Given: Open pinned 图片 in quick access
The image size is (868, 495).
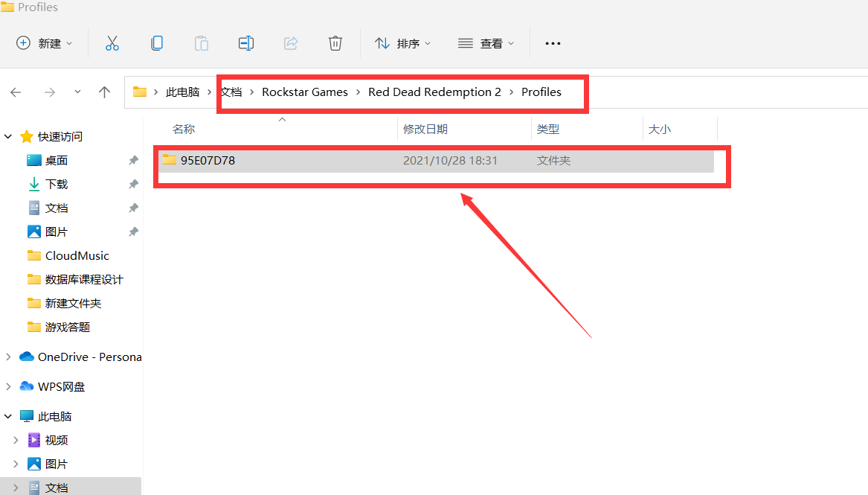Looking at the screenshot, I should 57,232.
